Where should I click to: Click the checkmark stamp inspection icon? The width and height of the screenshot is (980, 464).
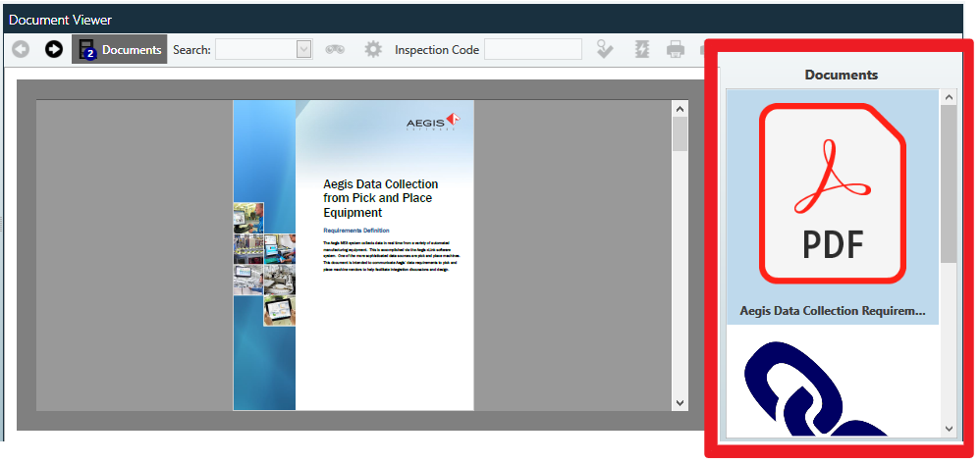point(606,49)
